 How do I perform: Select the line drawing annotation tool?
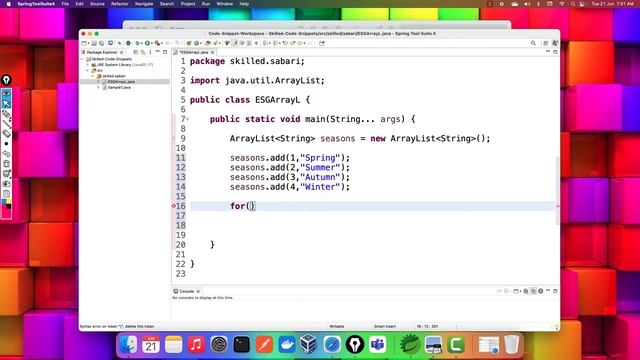pos(7,124)
